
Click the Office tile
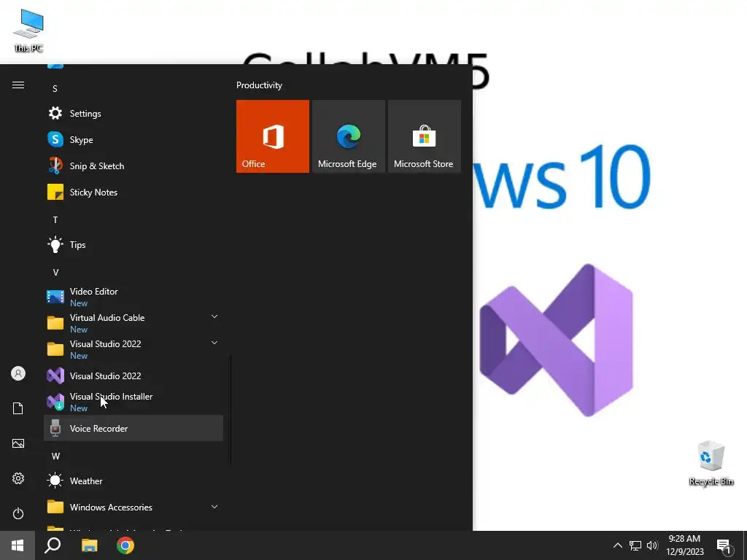coord(273,136)
